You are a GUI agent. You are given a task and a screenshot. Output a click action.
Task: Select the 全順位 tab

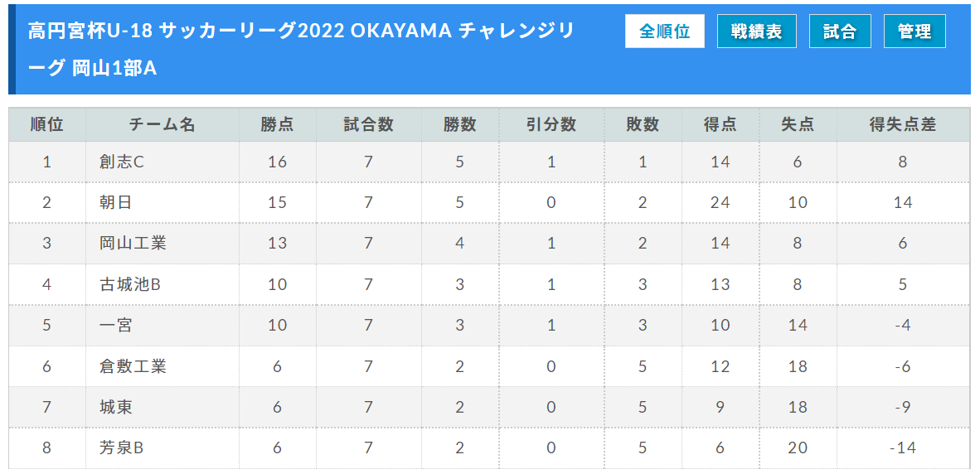click(664, 31)
